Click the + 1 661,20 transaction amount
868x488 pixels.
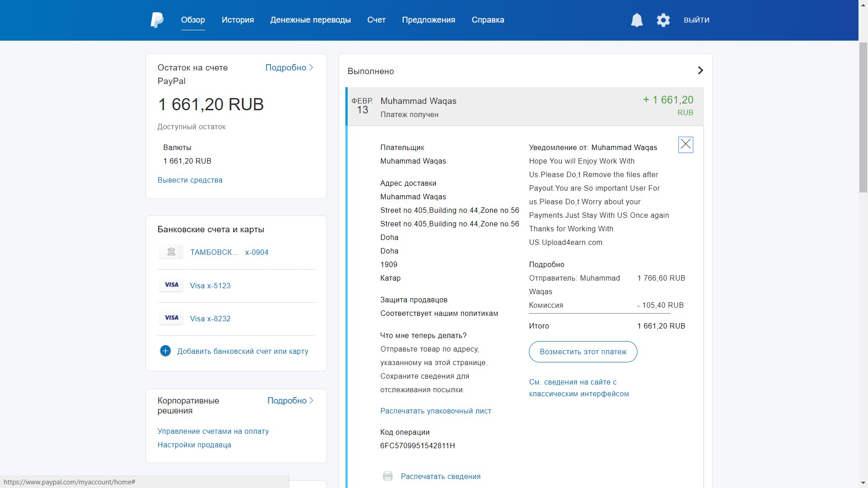668,100
